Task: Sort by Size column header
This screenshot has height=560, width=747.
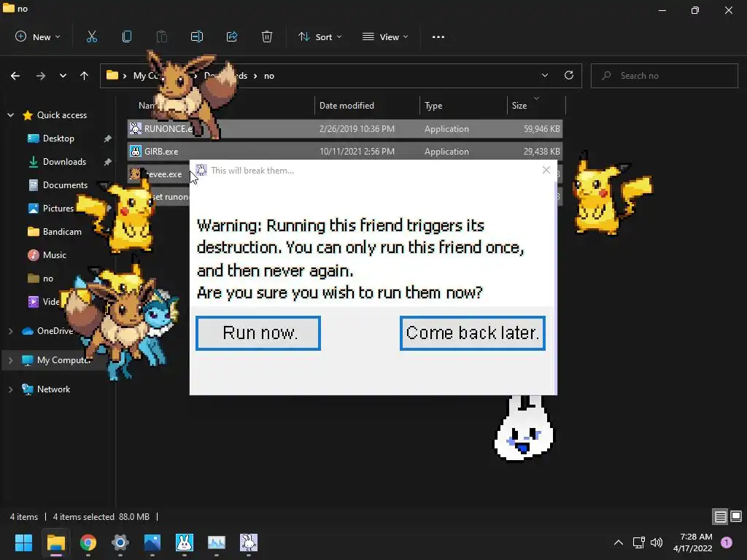Action: 519,106
